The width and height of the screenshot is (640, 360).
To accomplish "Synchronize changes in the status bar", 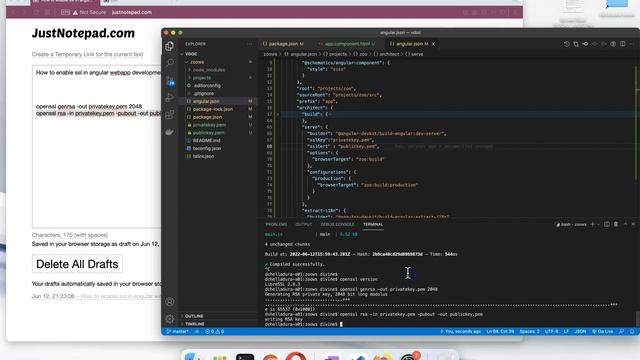I will click(197, 331).
